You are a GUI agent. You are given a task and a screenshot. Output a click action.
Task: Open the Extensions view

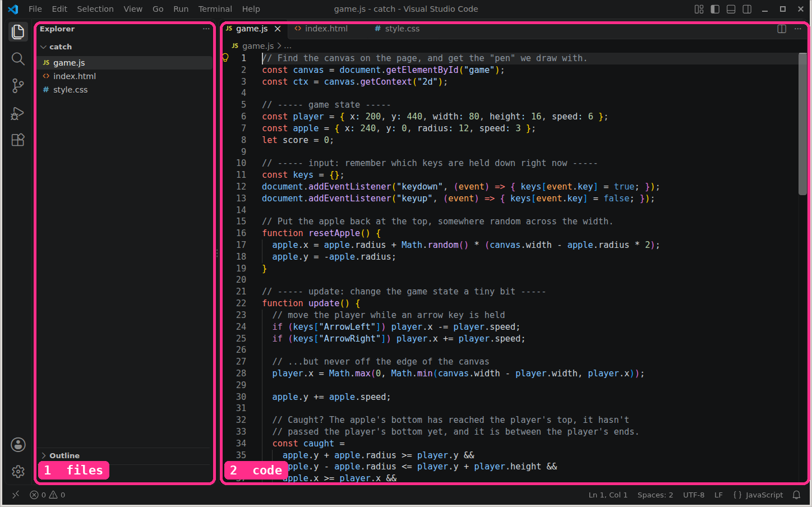(18, 140)
